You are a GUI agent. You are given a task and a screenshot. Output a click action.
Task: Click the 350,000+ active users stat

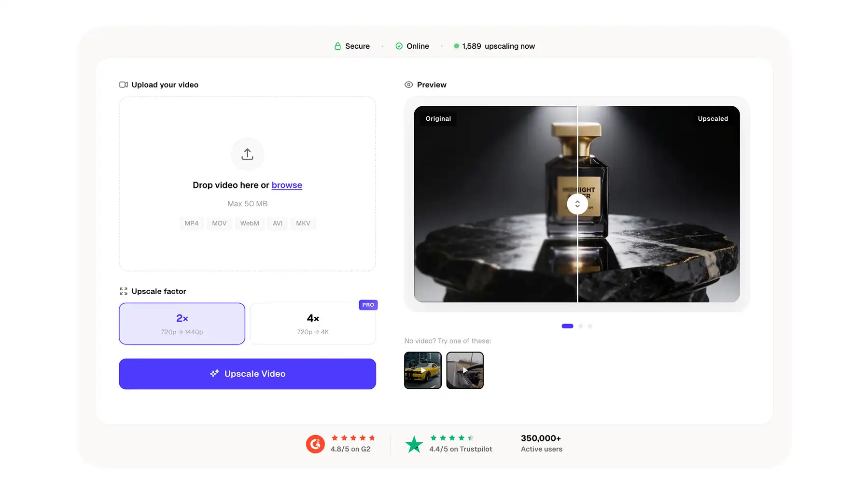click(x=541, y=443)
